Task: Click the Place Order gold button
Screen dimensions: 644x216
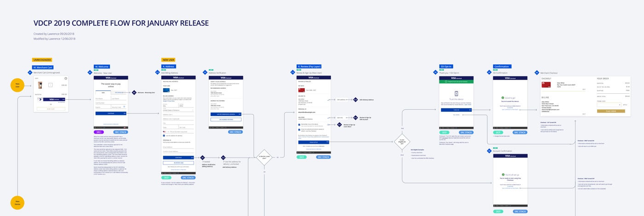Action: point(611,111)
